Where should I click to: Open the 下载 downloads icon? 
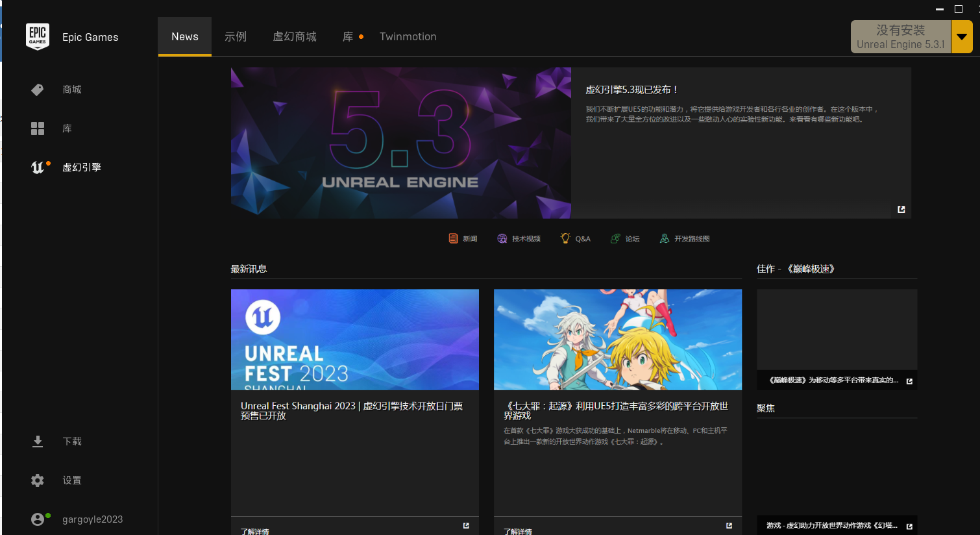(38, 442)
